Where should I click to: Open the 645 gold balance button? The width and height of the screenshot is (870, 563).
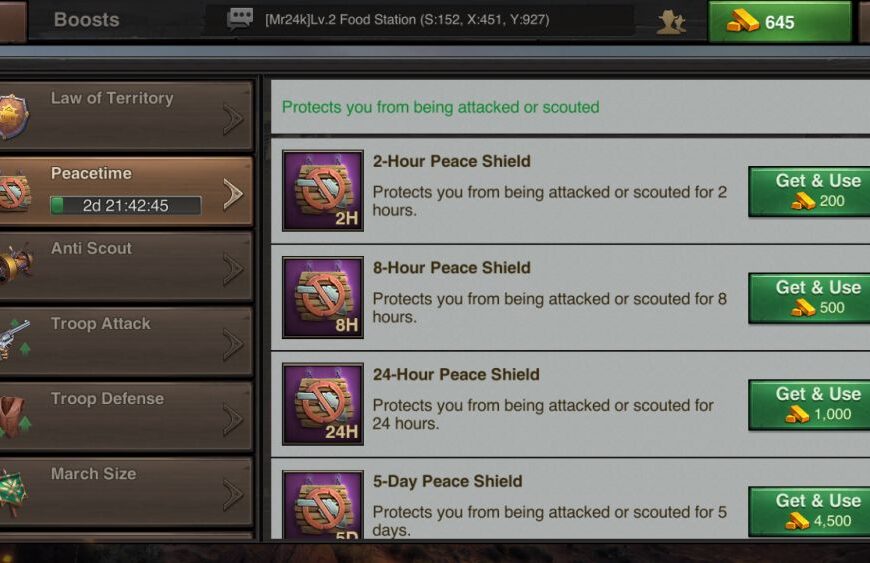click(x=779, y=22)
